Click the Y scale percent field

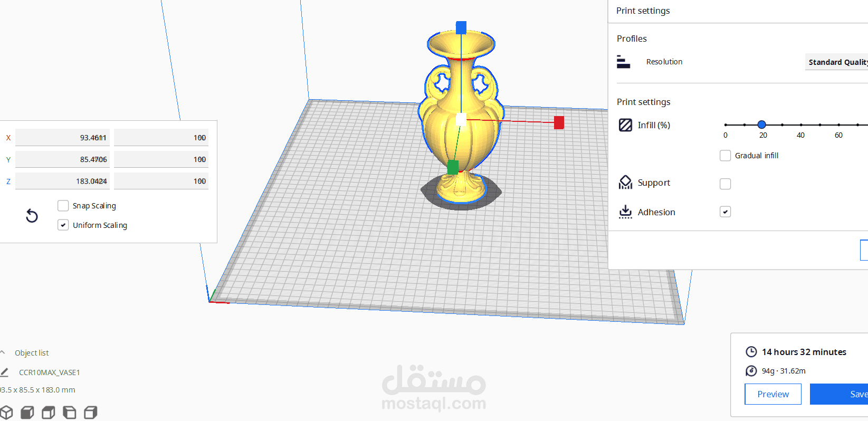click(x=161, y=159)
